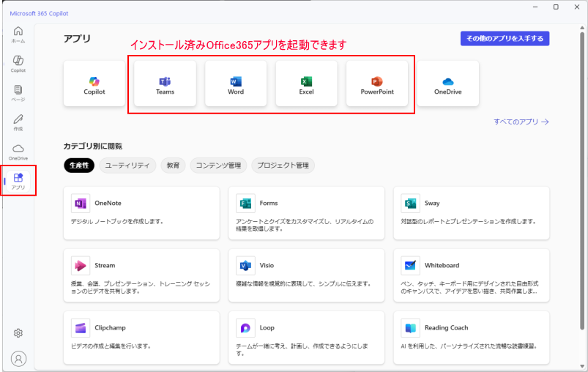The height and width of the screenshot is (372, 588).
Task: Click the vertical scrollbar on the right
Action: 582,183
